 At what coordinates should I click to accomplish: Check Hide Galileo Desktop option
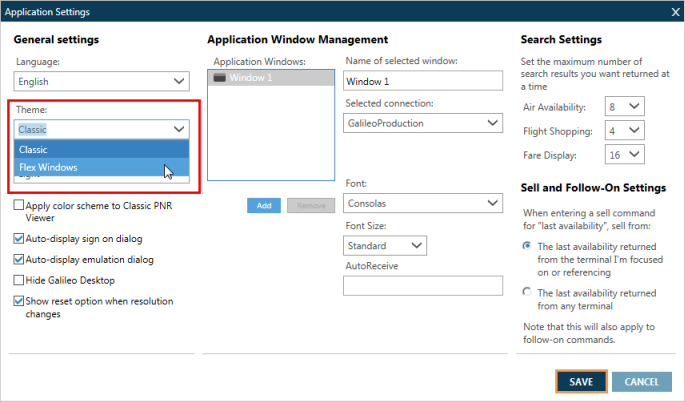pyautogui.click(x=20, y=280)
